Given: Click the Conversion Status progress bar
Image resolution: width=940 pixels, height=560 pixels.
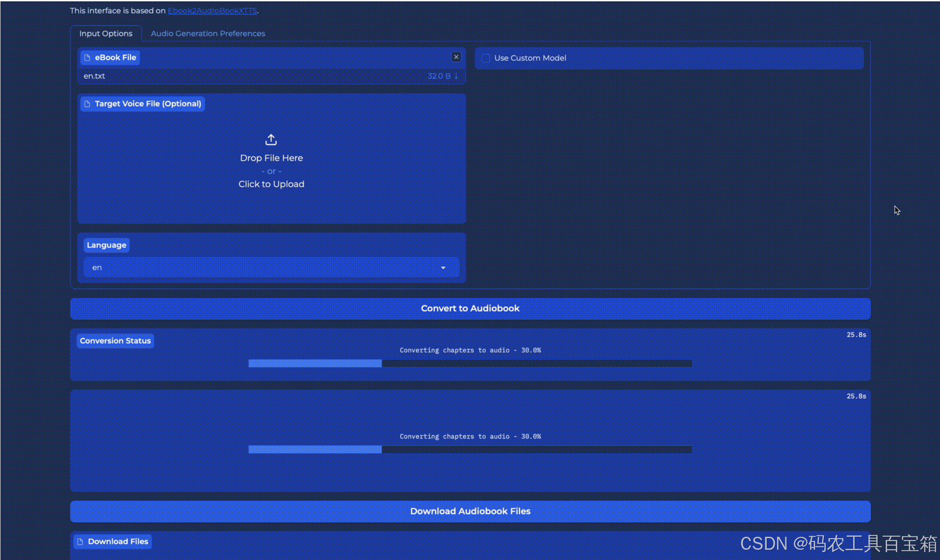Looking at the screenshot, I should tap(470, 363).
